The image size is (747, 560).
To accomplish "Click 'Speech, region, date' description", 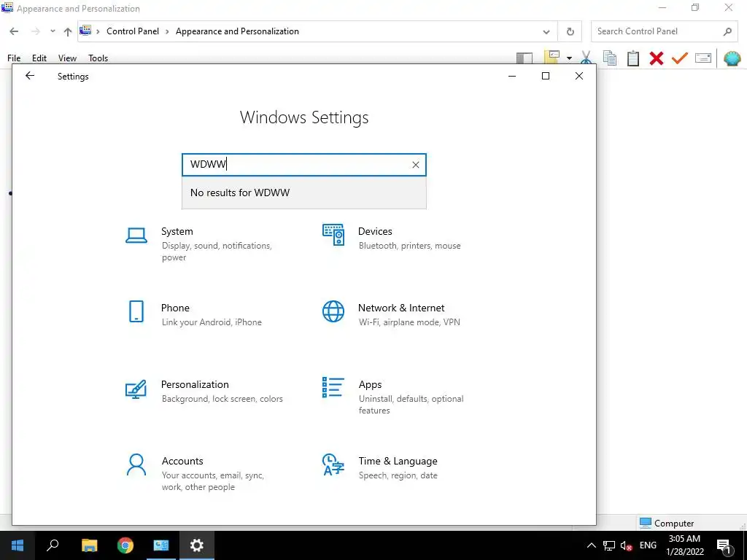I will point(398,475).
